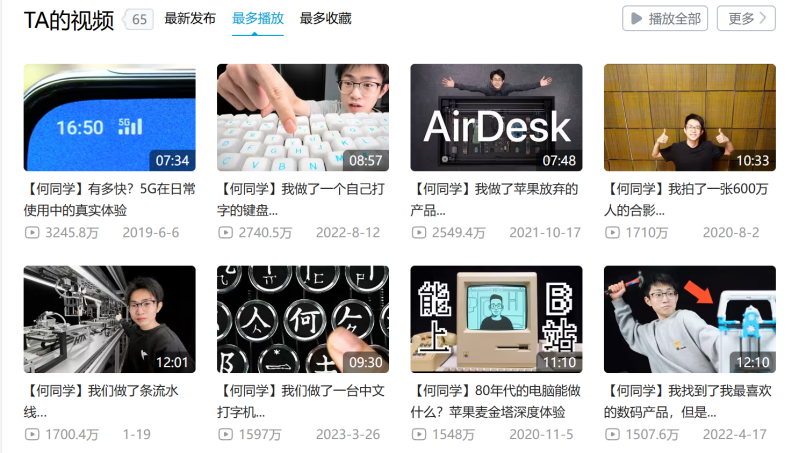792x453 pixels.
Task: Click the play count icon next to 1700.4万
Action: coord(32,434)
